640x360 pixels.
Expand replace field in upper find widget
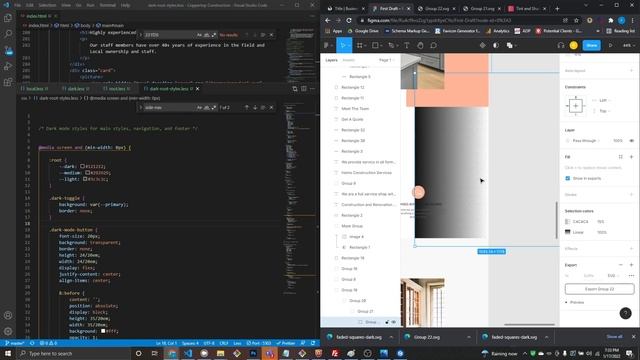141,35
